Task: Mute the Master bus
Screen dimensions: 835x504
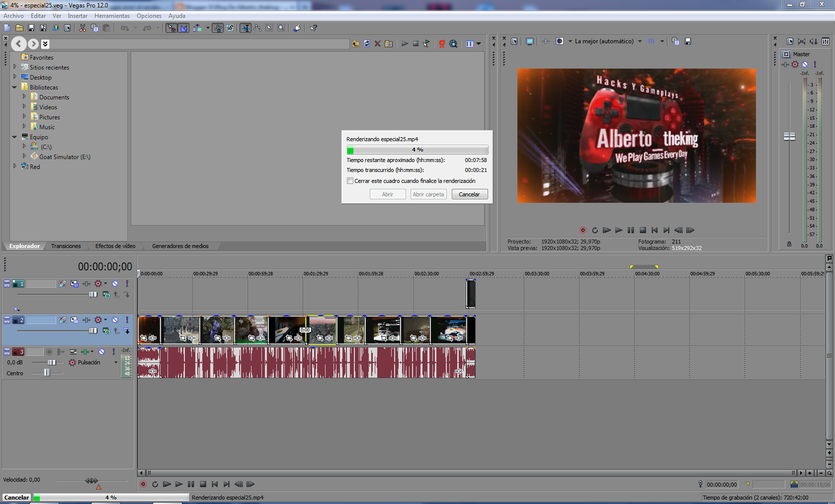Action: tap(805, 64)
